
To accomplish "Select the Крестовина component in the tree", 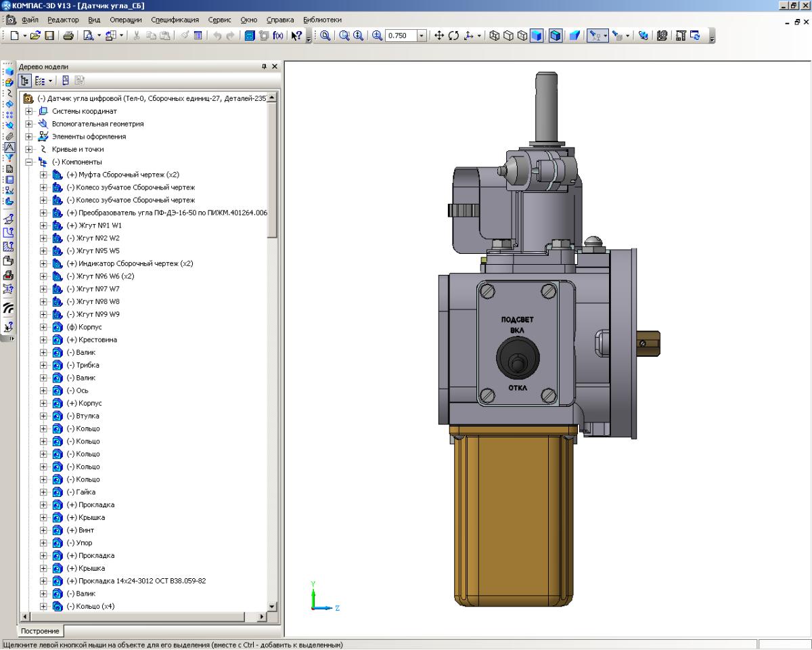I will point(97,340).
